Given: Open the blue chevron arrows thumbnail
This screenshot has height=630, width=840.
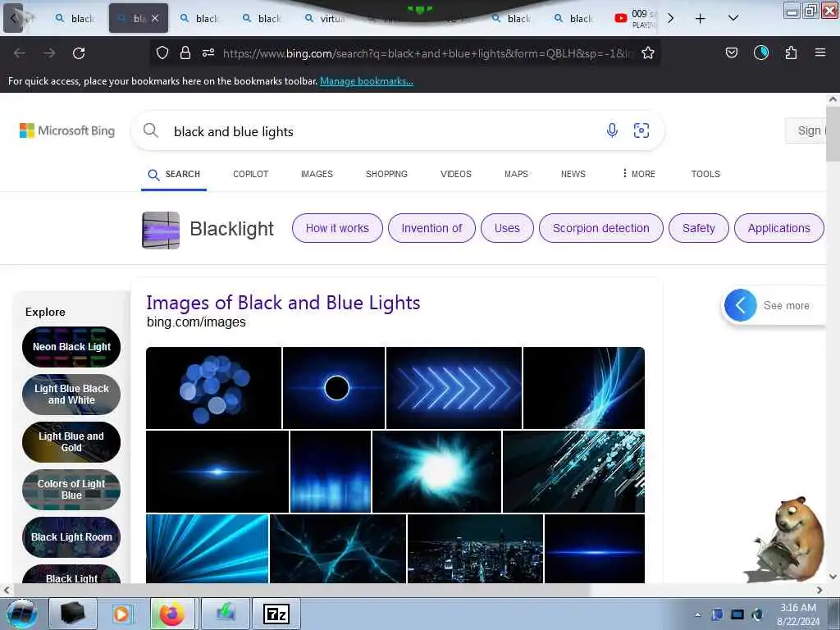Looking at the screenshot, I should (x=454, y=388).
